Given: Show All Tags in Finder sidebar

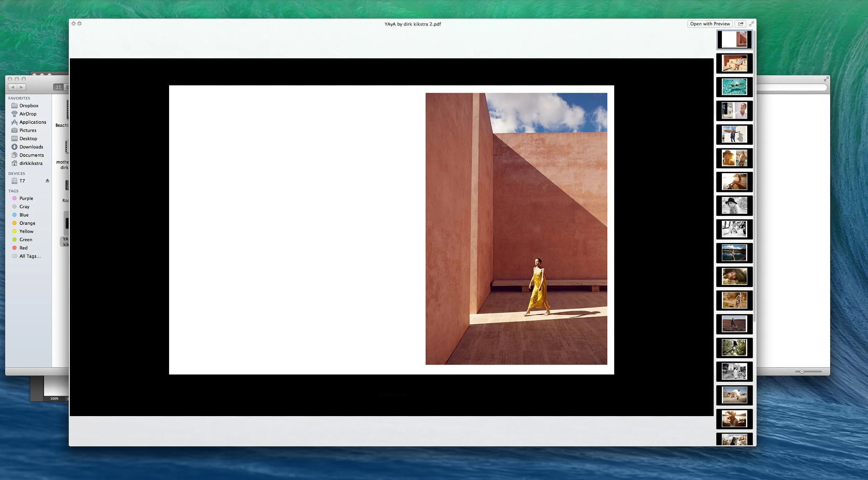Looking at the screenshot, I should pyautogui.click(x=30, y=256).
